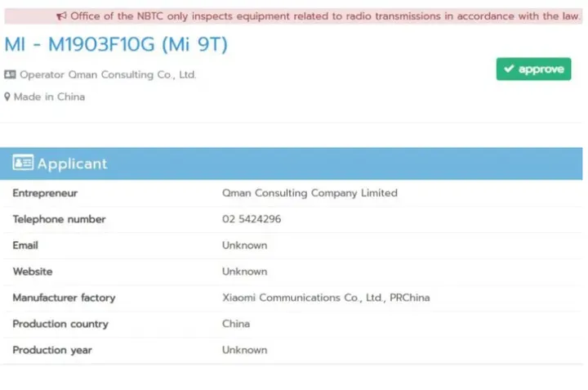Click the Applicant section header

click(x=72, y=164)
